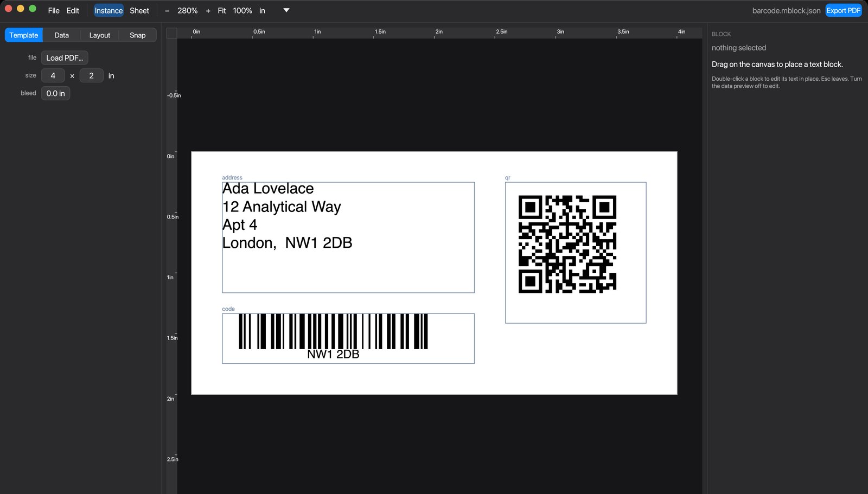The width and height of the screenshot is (868, 494).
Task: Click the ruler origin corner box
Action: pos(171,33)
